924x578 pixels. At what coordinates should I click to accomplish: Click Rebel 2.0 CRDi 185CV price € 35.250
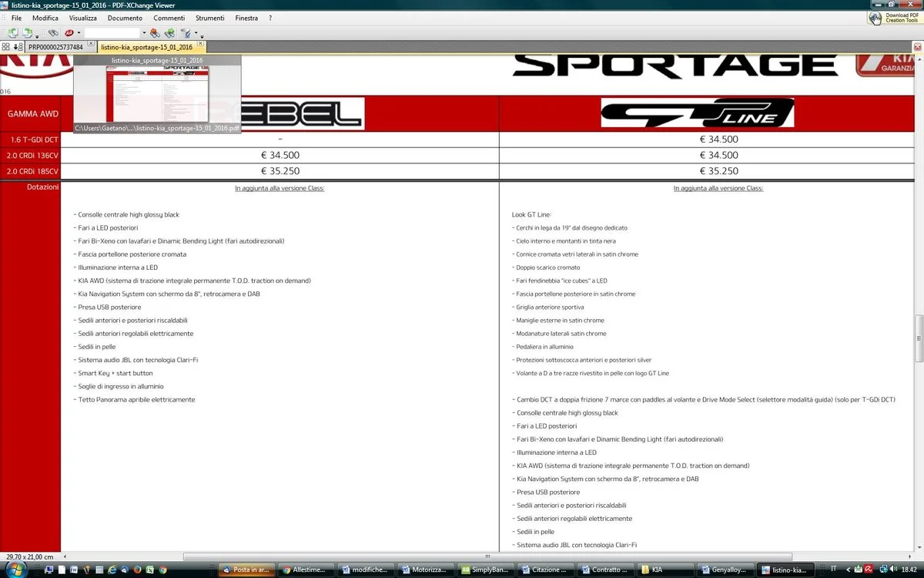point(280,171)
